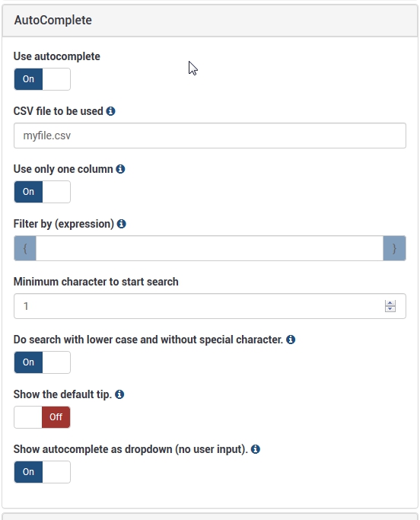The image size is (420, 520).
Task: Switch off Show autocomplete as dropdown
Action: pos(42,472)
